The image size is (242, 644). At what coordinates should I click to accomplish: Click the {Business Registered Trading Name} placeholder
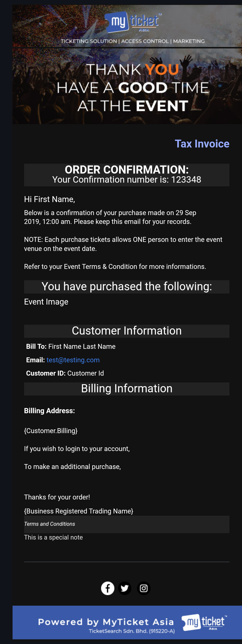[79, 511]
